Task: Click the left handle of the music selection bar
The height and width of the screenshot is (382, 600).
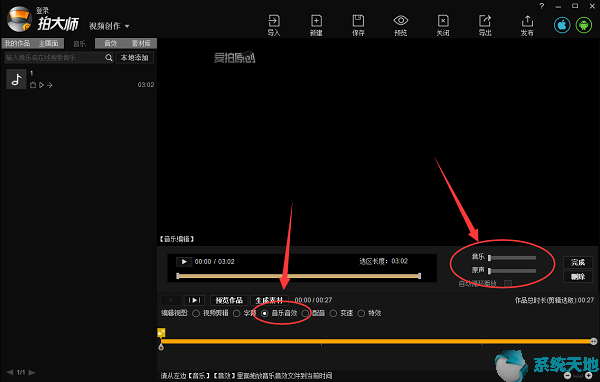Action: pyautogui.click(x=178, y=276)
